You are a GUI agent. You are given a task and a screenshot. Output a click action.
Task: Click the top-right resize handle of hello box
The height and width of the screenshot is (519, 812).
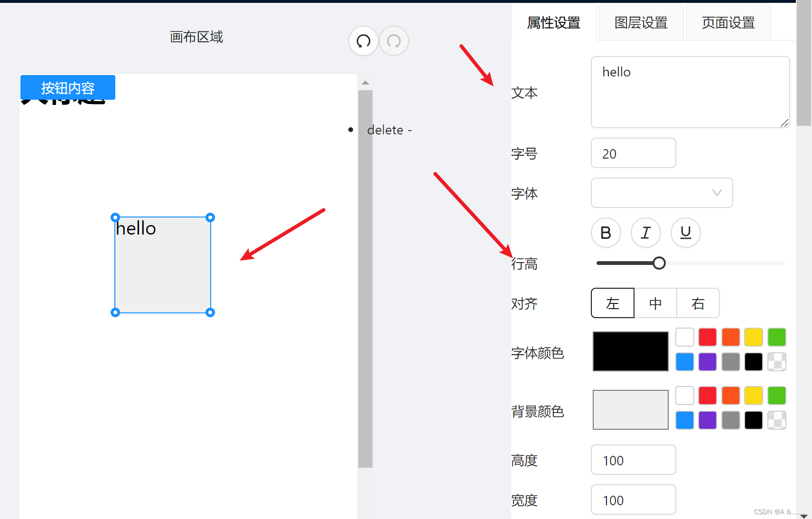coord(210,217)
